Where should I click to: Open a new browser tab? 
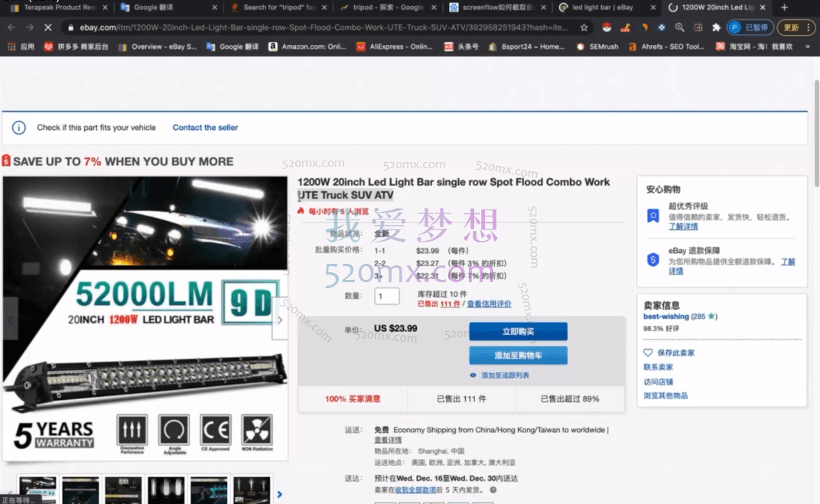[784, 8]
